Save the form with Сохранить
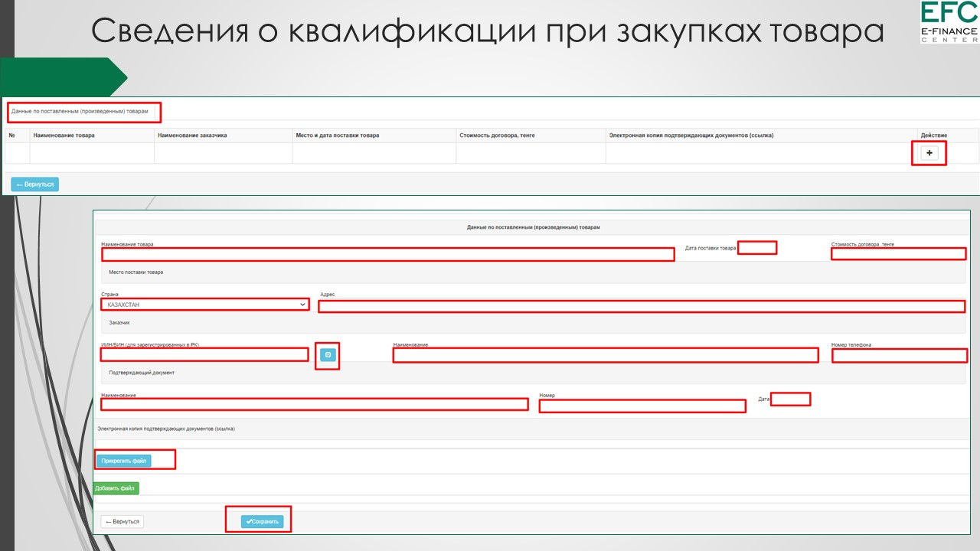This screenshot has height=551, width=980. pyautogui.click(x=262, y=522)
